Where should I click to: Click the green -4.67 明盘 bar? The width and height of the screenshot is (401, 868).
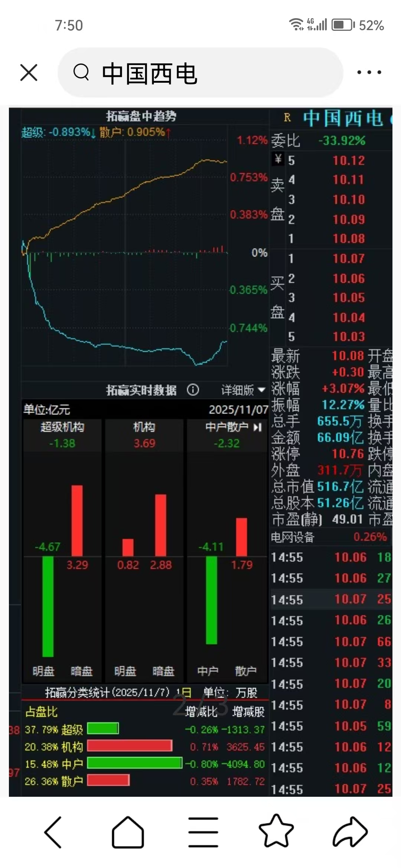click(x=48, y=606)
